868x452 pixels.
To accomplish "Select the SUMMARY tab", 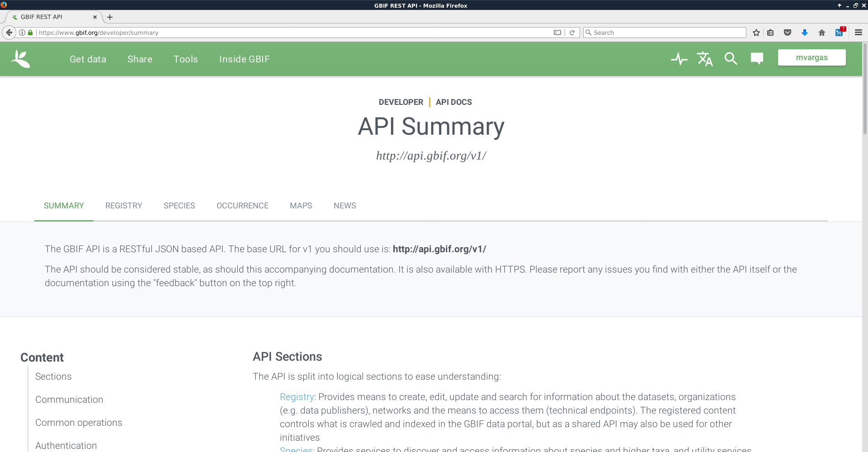I will point(64,206).
